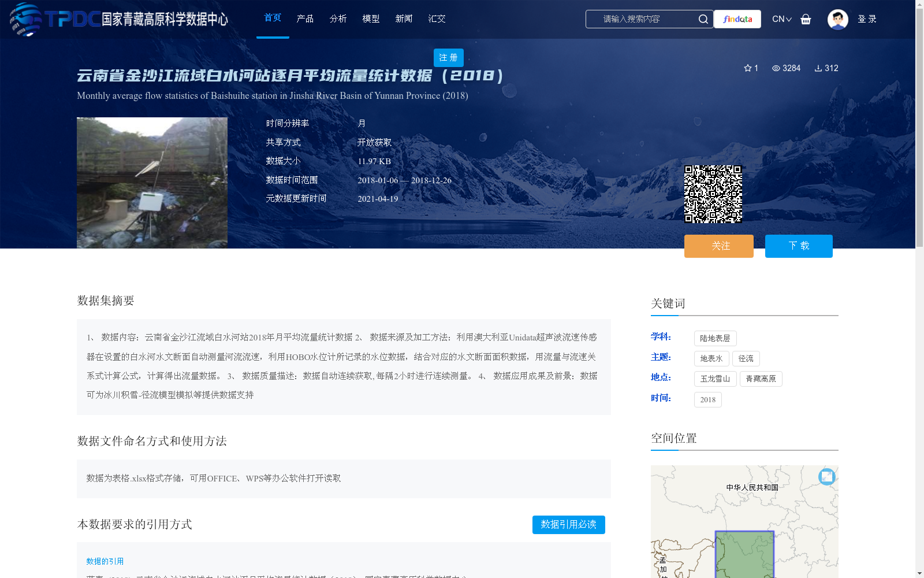Click the 11.97 KB data size value
Image resolution: width=924 pixels, height=578 pixels.
[374, 161]
